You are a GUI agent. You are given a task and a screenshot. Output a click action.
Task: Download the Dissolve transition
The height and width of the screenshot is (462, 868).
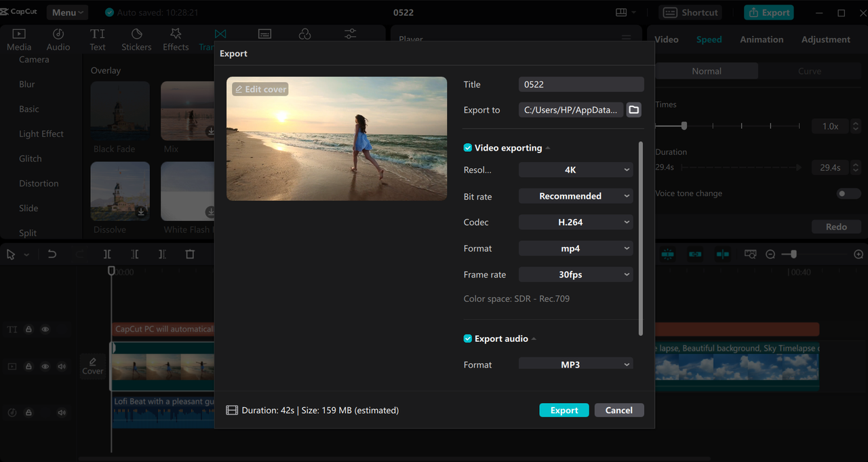(x=141, y=212)
